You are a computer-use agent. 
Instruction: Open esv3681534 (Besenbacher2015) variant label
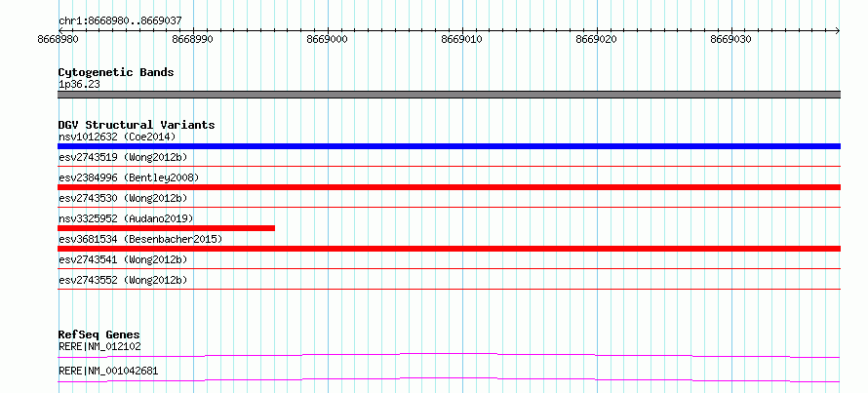click(x=140, y=239)
